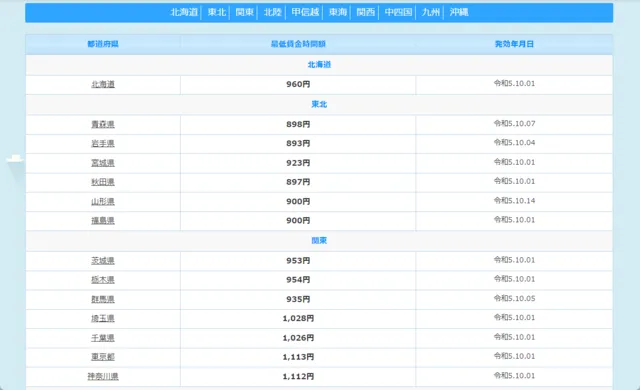Open the 福島県 prefecture link
Image resolution: width=640 pixels, height=390 pixels.
[x=103, y=221]
